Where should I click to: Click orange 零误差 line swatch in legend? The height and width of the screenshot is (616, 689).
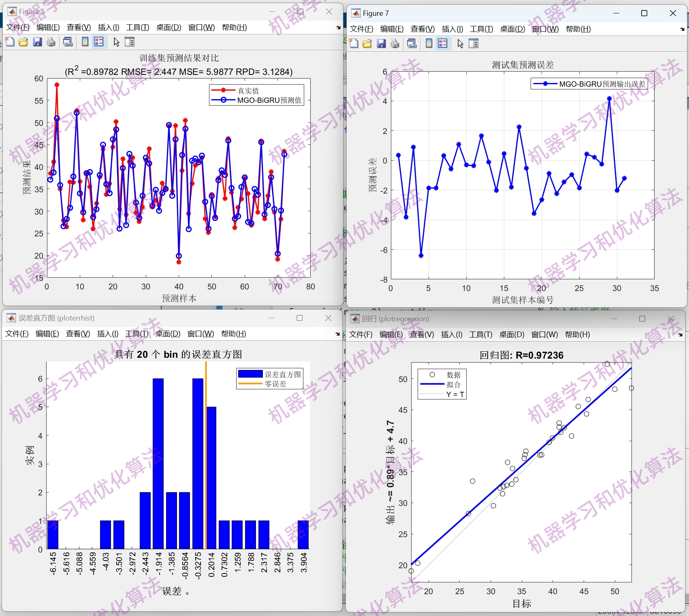coord(250,384)
